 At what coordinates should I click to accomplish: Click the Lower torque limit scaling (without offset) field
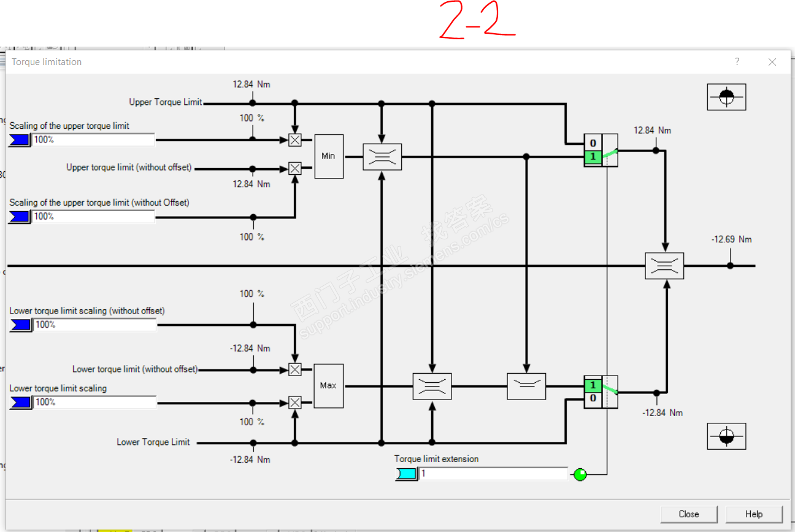(x=94, y=325)
